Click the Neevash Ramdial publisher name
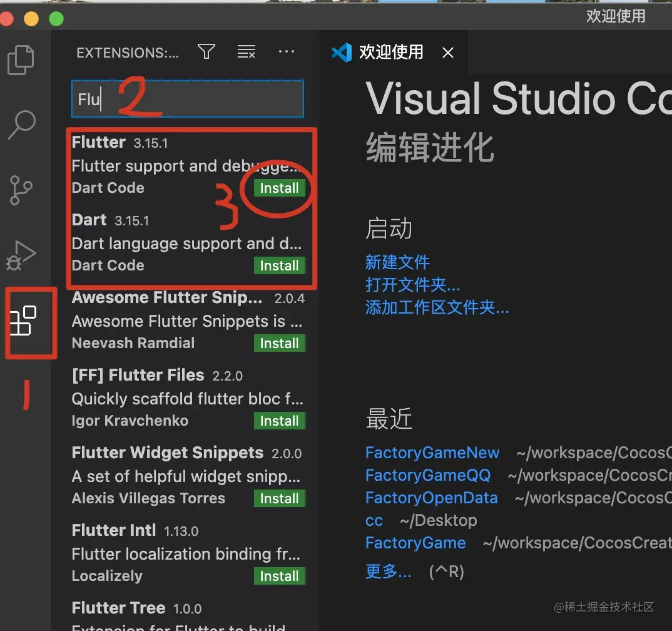Image resolution: width=672 pixels, height=631 pixels. pos(133,343)
